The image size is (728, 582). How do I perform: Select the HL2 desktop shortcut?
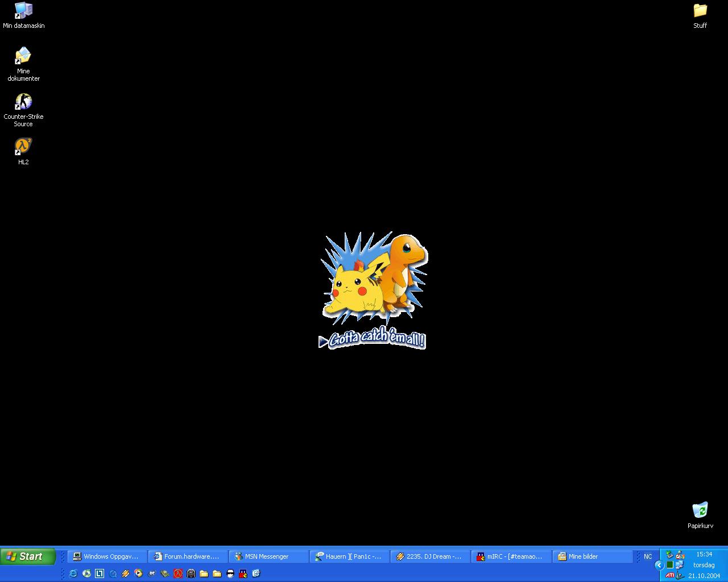(x=23, y=151)
